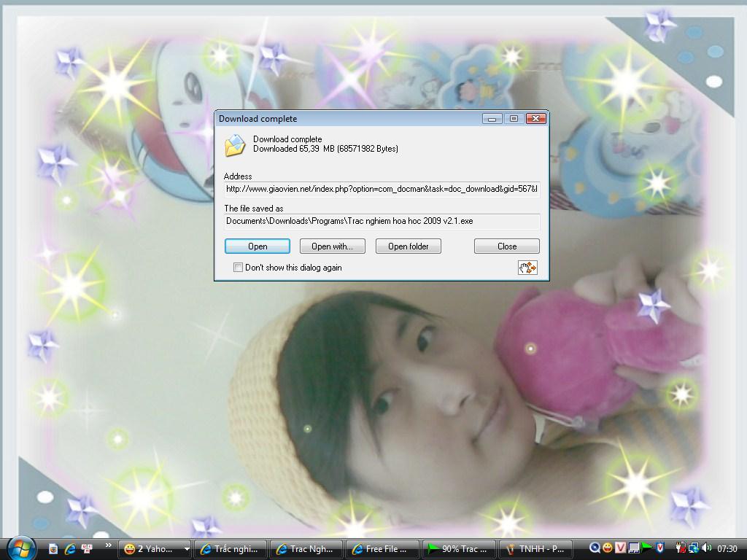Click the network connection tray icon
This screenshot has height=560, width=747.
pos(694,548)
